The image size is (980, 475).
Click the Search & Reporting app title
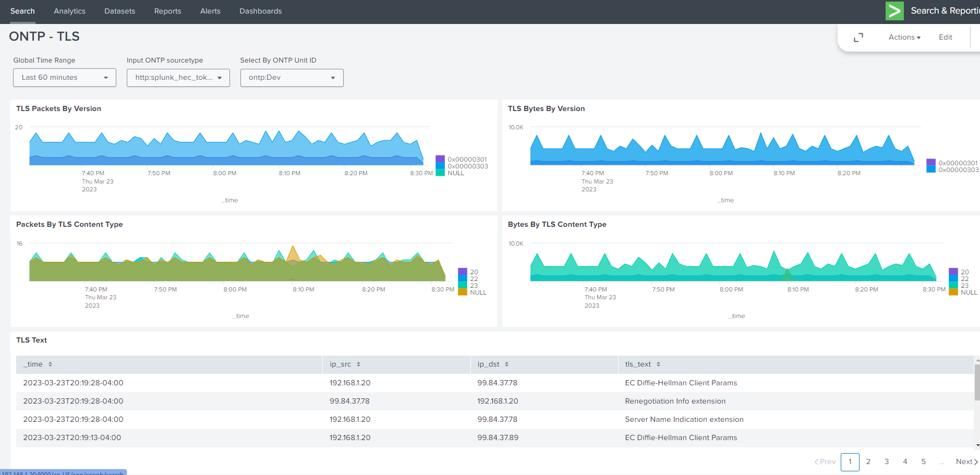point(945,11)
